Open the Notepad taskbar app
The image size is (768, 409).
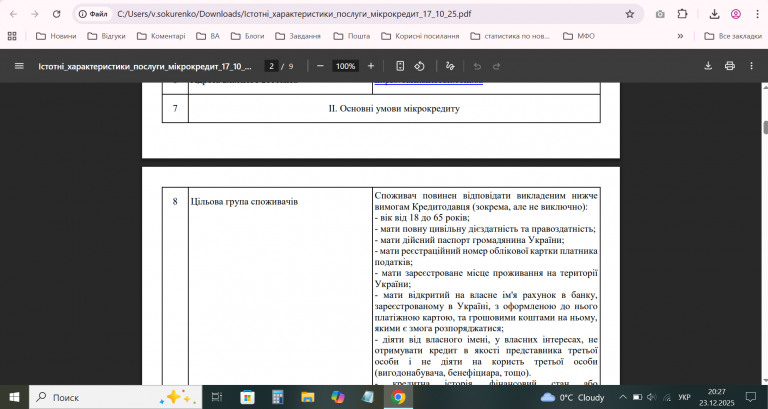368,397
